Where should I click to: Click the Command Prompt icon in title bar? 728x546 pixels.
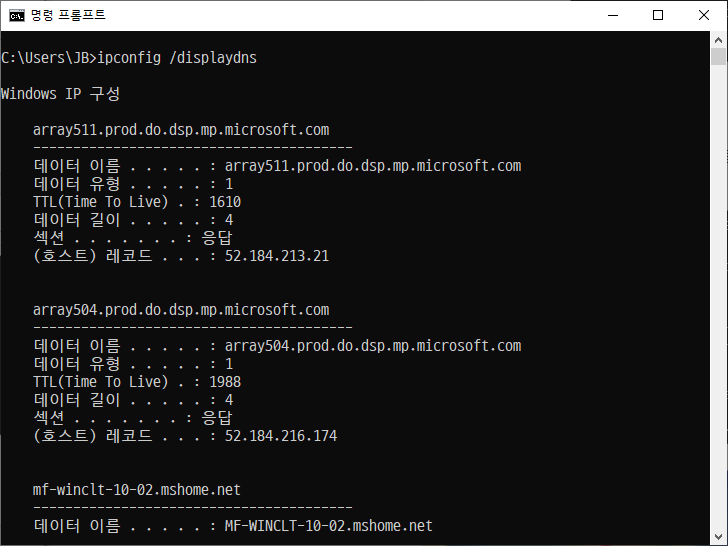point(17,15)
